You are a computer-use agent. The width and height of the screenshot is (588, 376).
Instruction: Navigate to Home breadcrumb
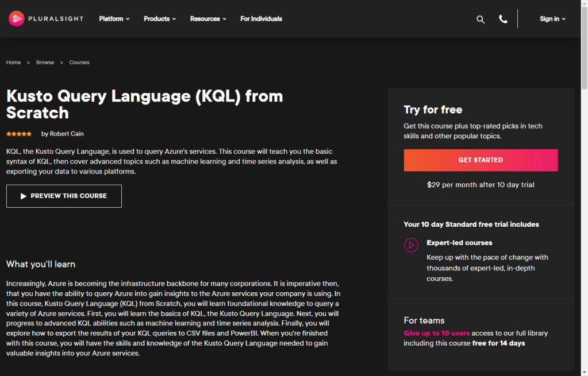point(13,63)
